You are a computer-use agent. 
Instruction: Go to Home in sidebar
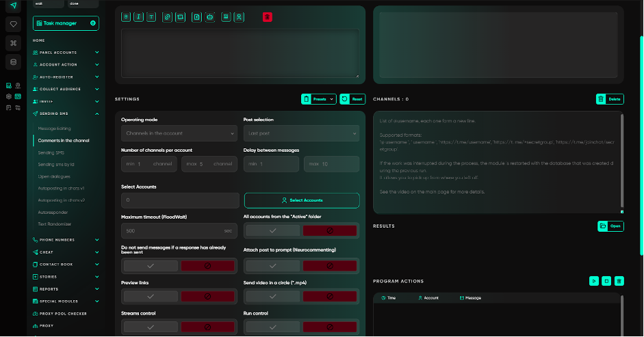(38, 40)
